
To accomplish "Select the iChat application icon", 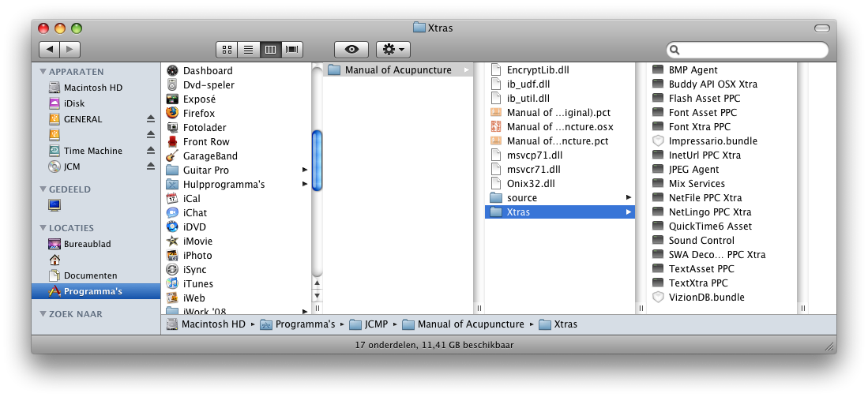I will [x=173, y=213].
